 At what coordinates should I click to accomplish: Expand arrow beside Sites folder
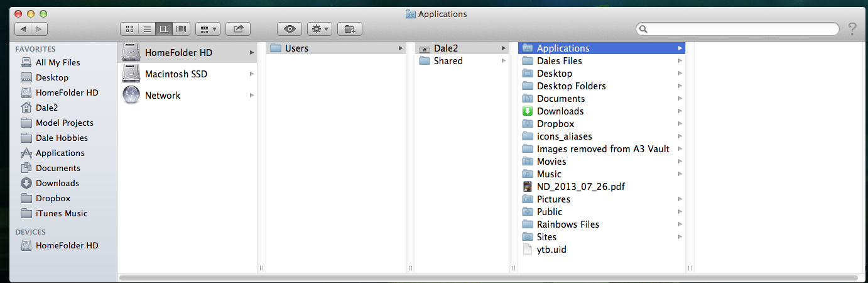680,237
